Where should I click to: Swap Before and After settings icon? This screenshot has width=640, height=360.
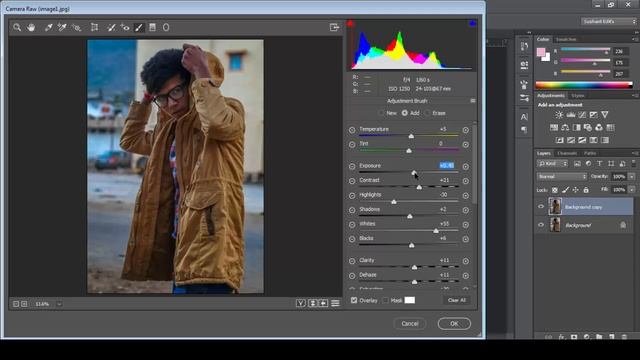pyautogui.click(x=313, y=303)
